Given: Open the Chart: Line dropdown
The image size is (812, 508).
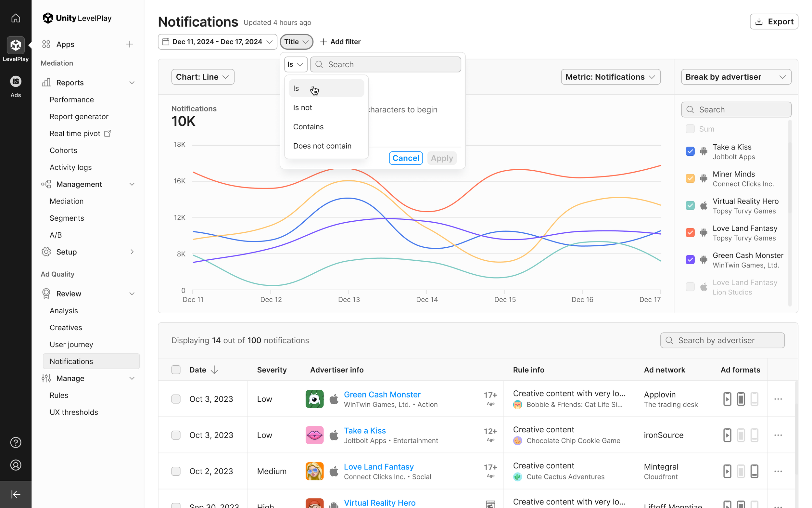Looking at the screenshot, I should point(202,77).
